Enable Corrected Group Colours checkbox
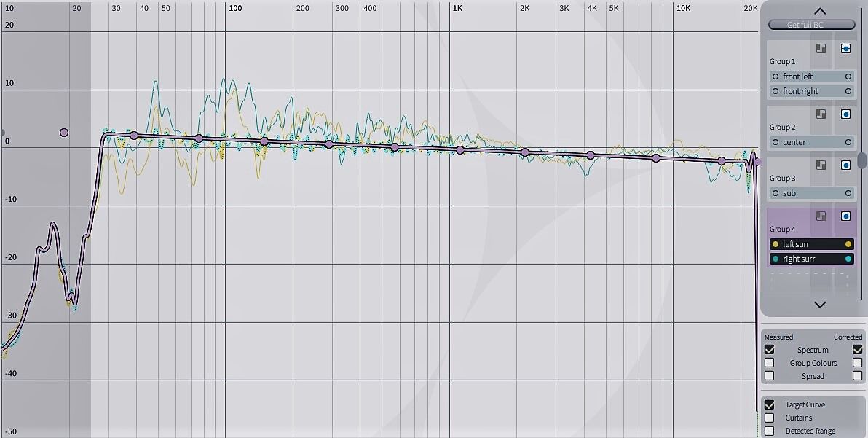Image resolution: width=868 pixels, height=438 pixels. click(858, 363)
